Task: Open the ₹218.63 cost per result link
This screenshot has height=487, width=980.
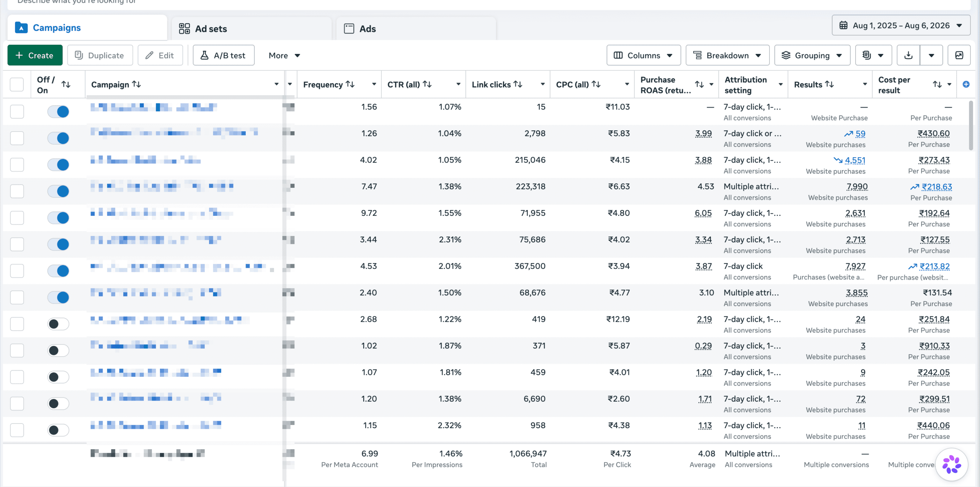Action: 937,187
